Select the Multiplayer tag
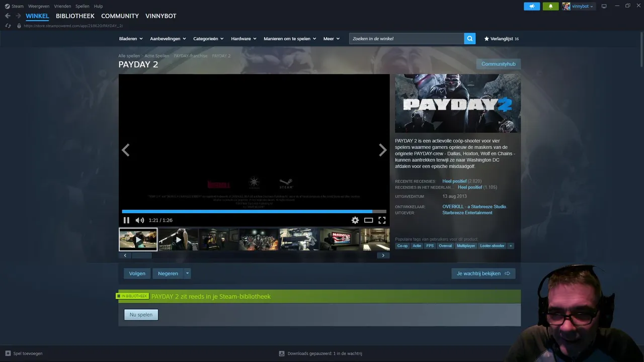The width and height of the screenshot is (644, 362). [466, 246]
